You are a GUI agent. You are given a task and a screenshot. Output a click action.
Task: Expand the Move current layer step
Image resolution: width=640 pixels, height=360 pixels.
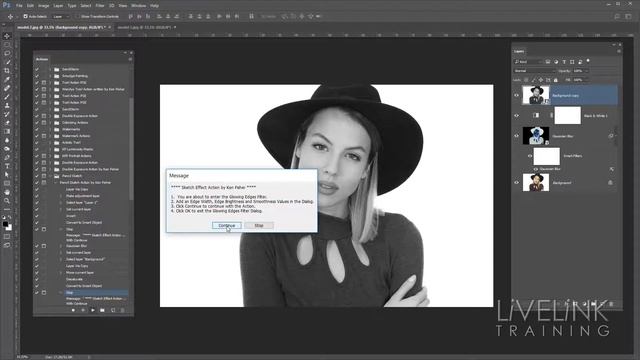click(x=61, y=273)
